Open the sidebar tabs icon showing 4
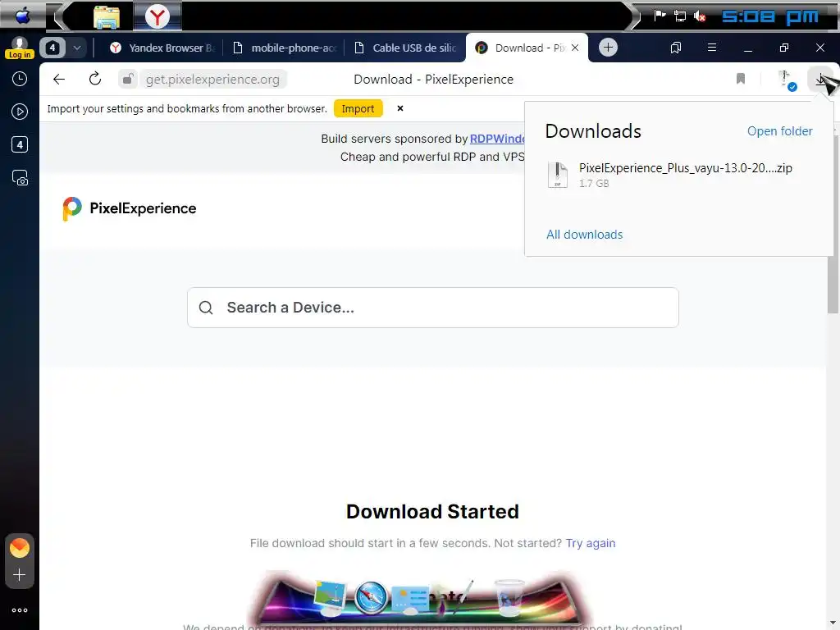840x630 pixels. tap(20, 144)
